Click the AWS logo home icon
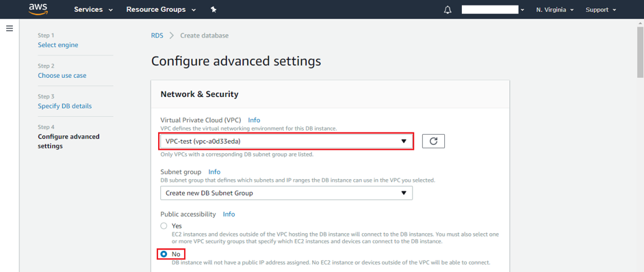644x272 pixels. pos(38,9)
